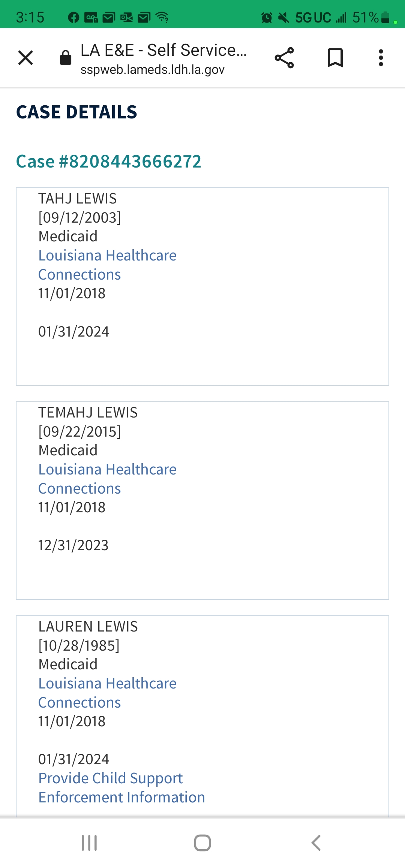Tap the Android back arrow
This screenshot has width=405, height=868.
coord(316,843)
